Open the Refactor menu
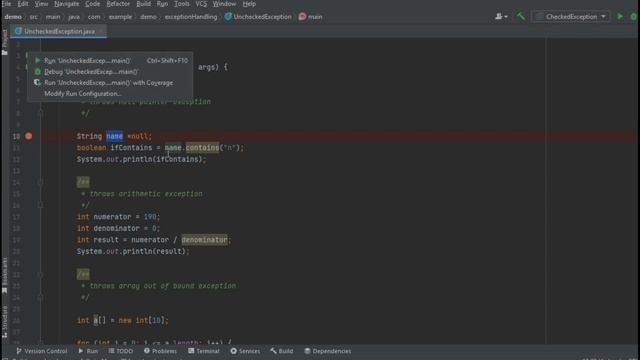 118,4
